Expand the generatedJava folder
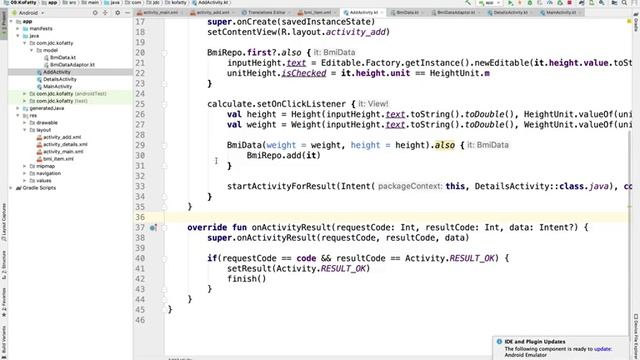Viewport: 640px width, 360px height. click(18, 108)
